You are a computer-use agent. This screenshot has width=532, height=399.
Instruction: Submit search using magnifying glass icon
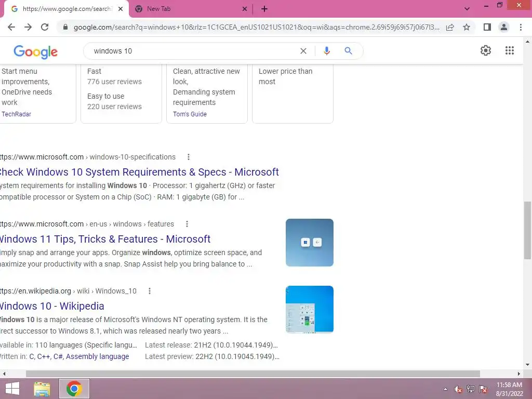pyautogui.click(x=348, y=51)
